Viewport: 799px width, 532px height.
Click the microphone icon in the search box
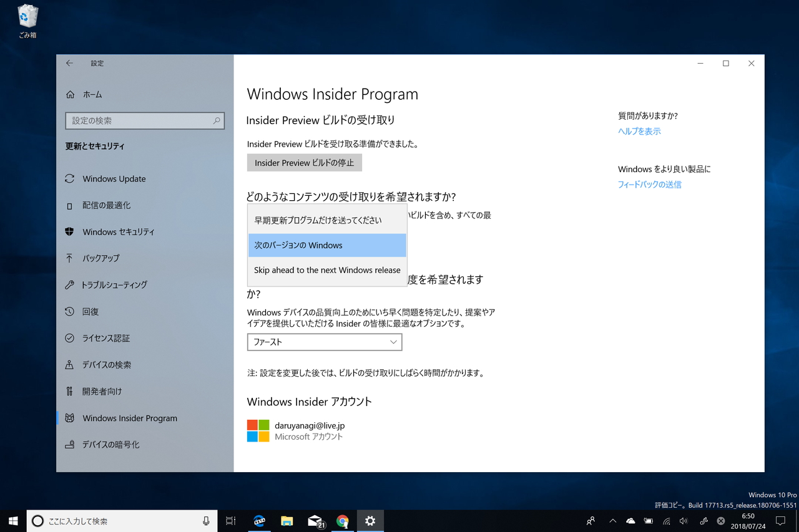208,521
